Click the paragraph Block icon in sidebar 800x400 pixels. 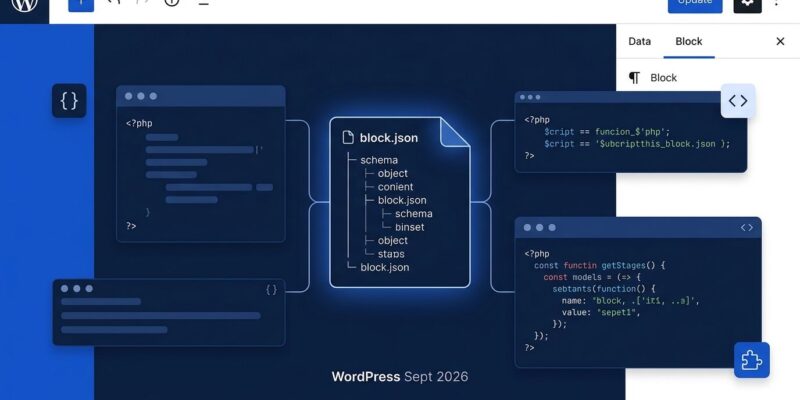(634, 78)
